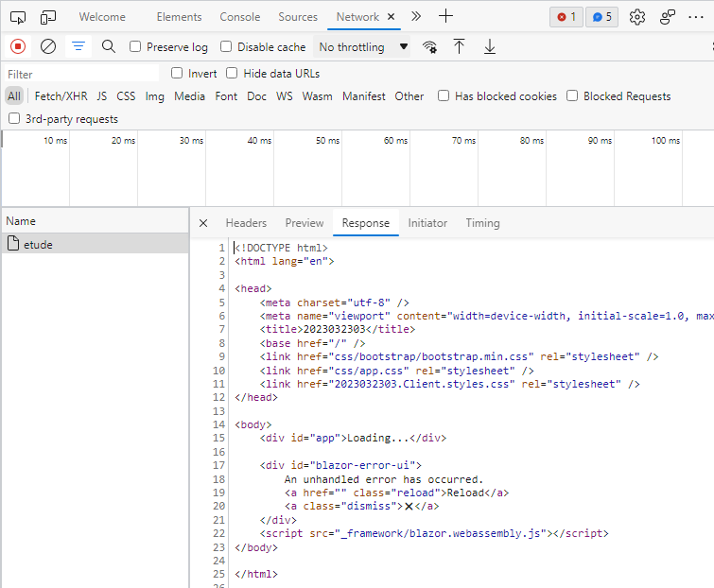
Task: Select the inspect element tool
Action: (x=18, y=17)
